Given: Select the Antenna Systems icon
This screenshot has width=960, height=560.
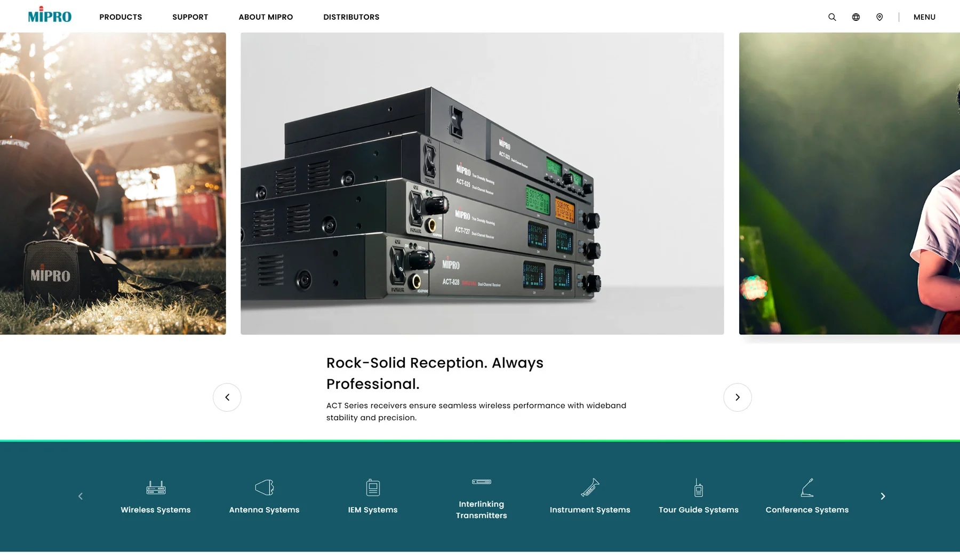Looking at the screenshot, I should [x=264, y=487].
